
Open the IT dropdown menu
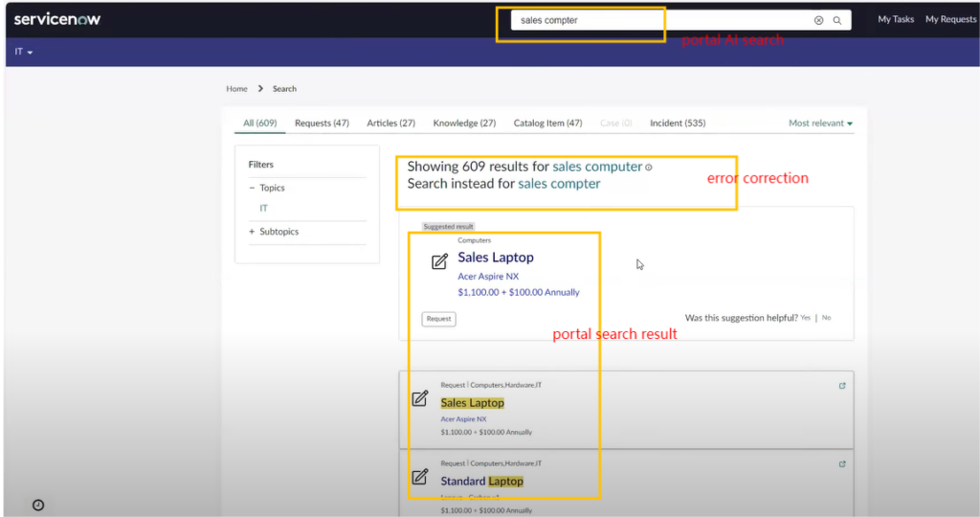(23, 52)
